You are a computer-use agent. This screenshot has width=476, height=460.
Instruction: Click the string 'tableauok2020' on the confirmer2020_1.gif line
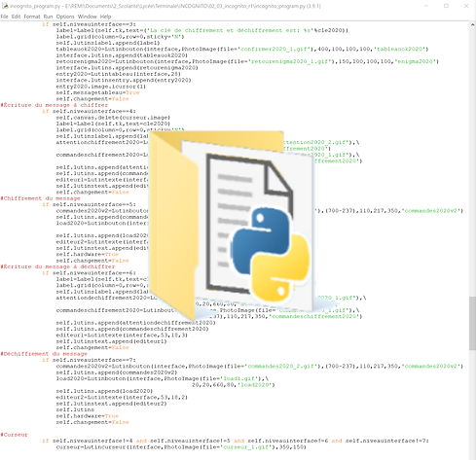point(401,49)
